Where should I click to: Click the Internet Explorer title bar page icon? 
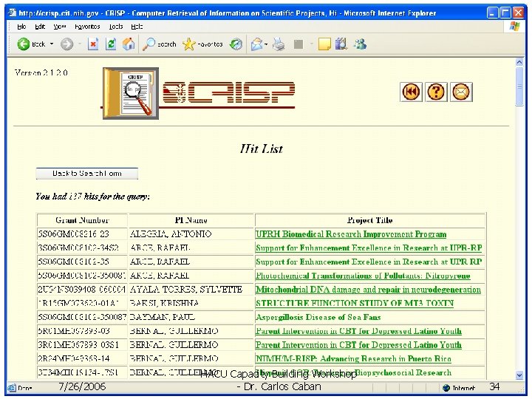pyautogui.click(x=13, y=13)
